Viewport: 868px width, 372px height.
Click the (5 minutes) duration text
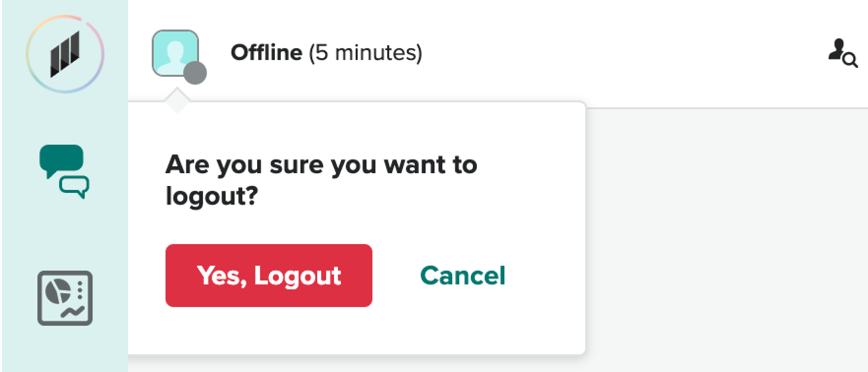click(366, 53)
